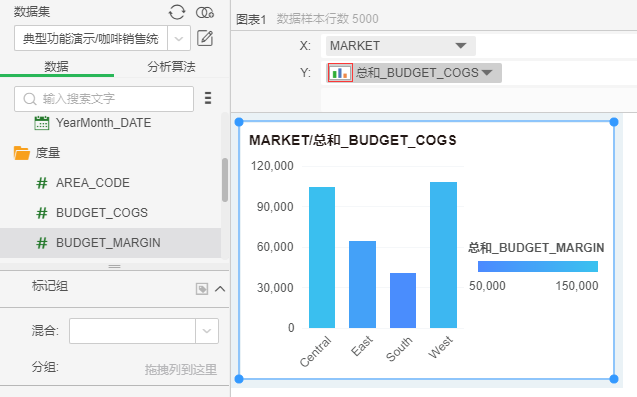Click the West bar in the chart
Image resolution: width=637 pixels, height=397 pixels.
(x=443, y=255)
